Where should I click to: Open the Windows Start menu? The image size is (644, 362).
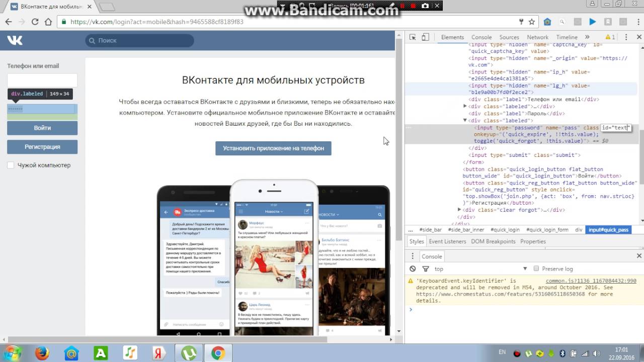pyautogui.click(x=12, y=353)
